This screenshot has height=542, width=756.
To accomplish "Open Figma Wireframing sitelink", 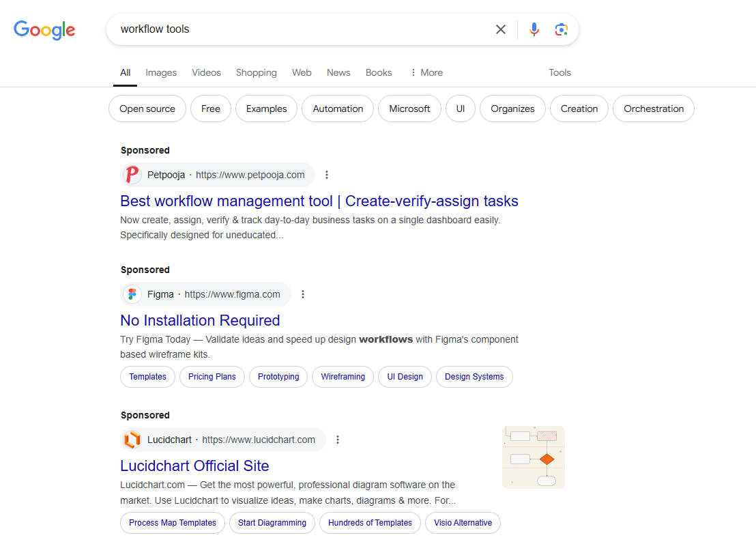I will click(343, 377).
